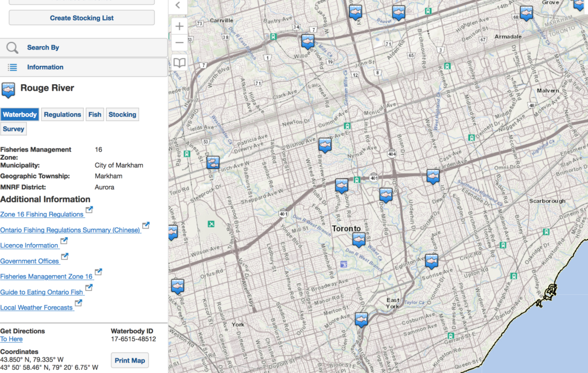The width and height of the screenshot is (588, 373).
Task: Click the map zoom out minus button
Action: click(179, 42)
